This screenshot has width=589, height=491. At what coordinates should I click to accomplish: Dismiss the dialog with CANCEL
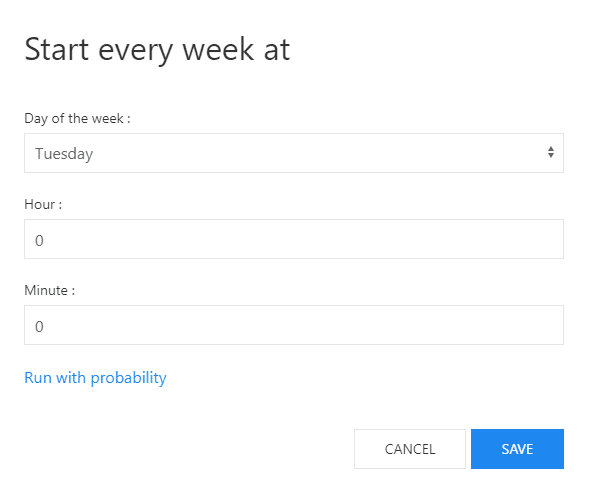pyautogui.click(x=410, y=449)
